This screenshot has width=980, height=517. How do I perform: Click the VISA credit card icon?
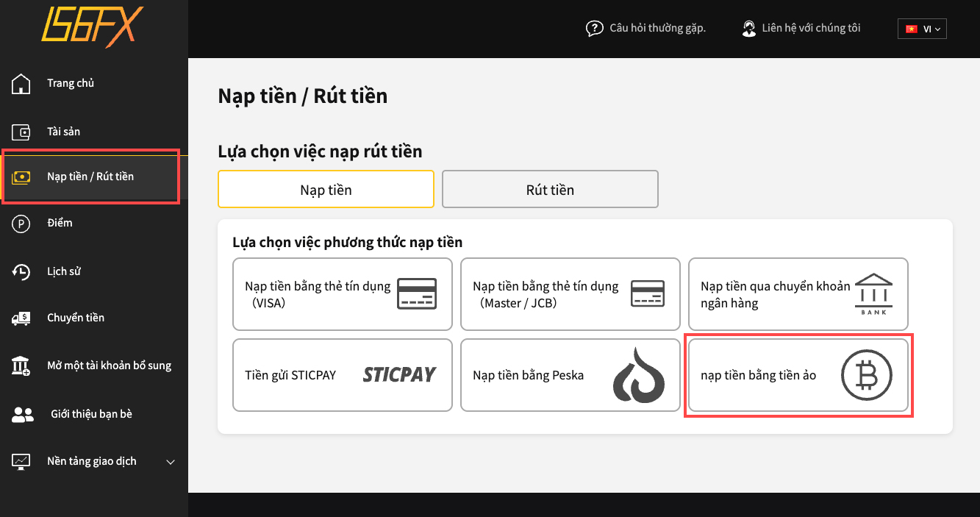click(x=417, y=294)
